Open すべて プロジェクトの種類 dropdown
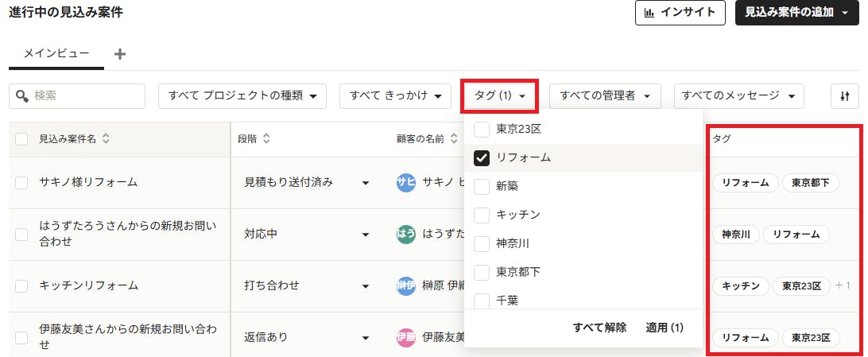The width and height of the screenshot is (868, 357). coord(242,96)
